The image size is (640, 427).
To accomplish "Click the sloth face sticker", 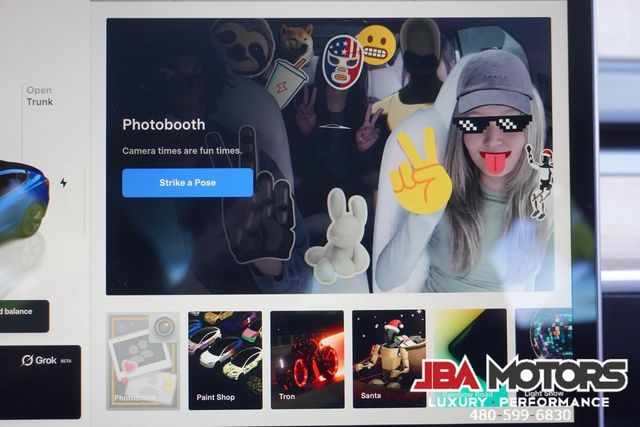I will 243,45.
